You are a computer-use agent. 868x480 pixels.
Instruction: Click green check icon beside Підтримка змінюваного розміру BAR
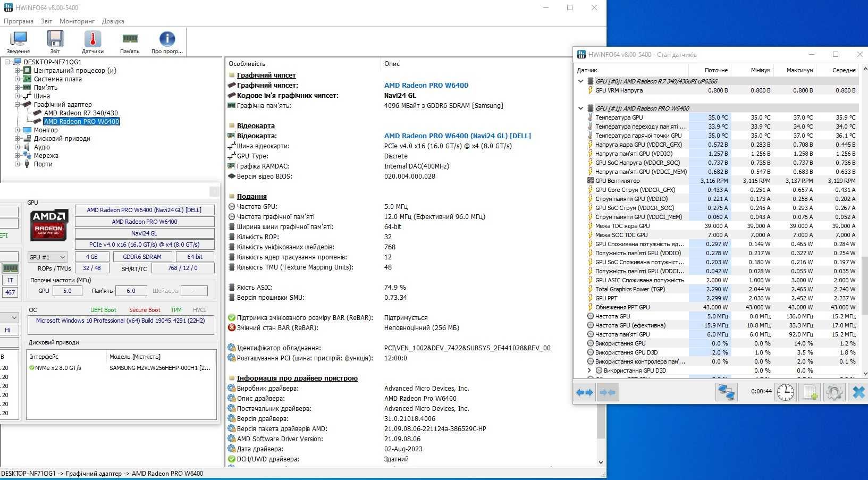(231, 317)
